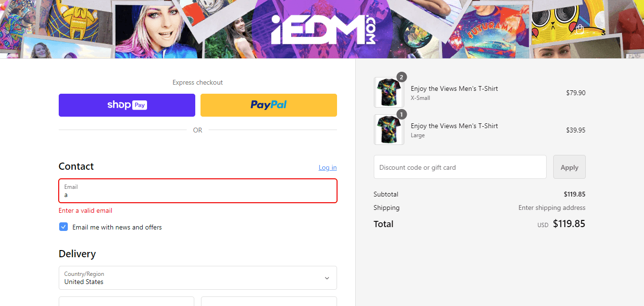
Task: Click the quantity badge showing 1
Action: [401, 115]
